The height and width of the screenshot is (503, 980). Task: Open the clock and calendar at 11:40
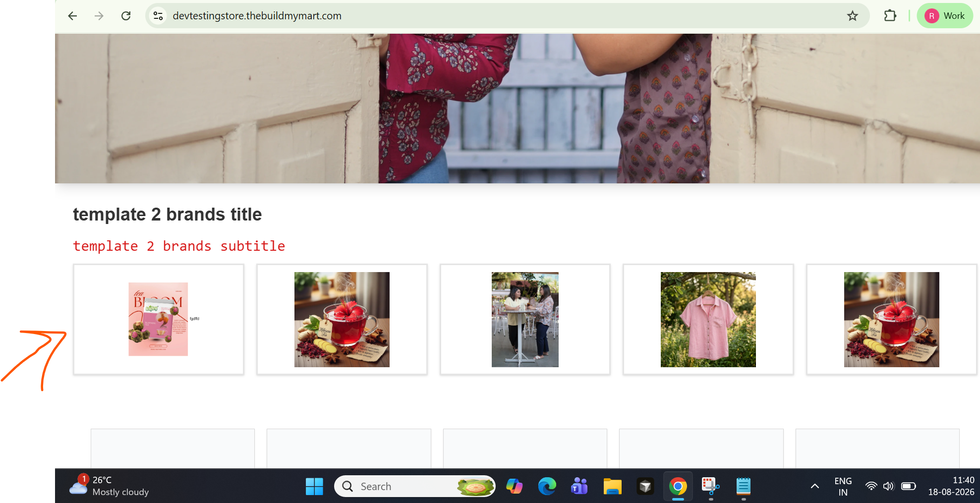pos(951,486)
